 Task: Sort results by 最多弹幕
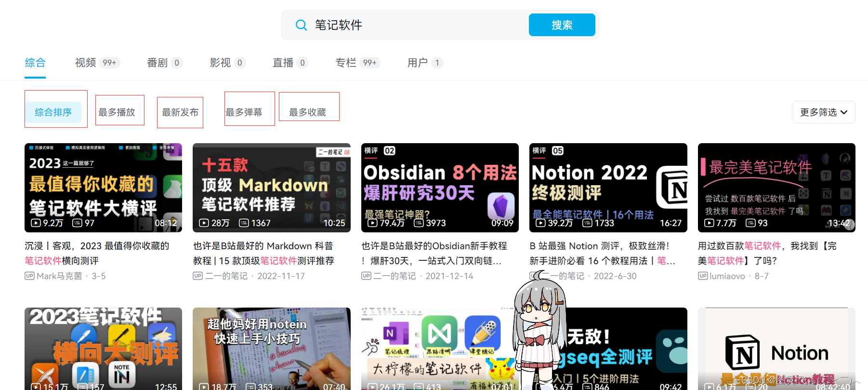(244, 112)
